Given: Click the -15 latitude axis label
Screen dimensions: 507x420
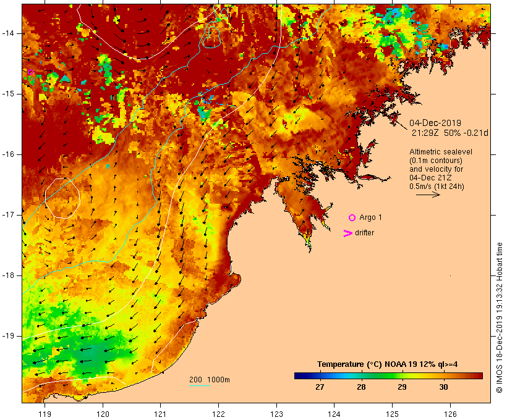Looking at the screenshot, I should pyautogui.click(x=8, y=94).
